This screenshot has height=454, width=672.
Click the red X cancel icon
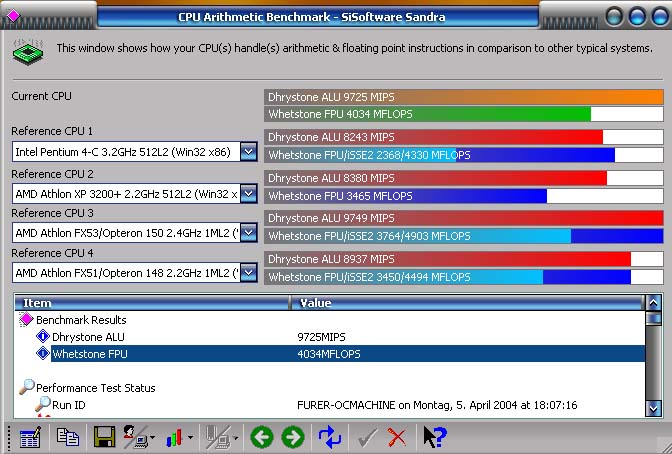[397, 437]
